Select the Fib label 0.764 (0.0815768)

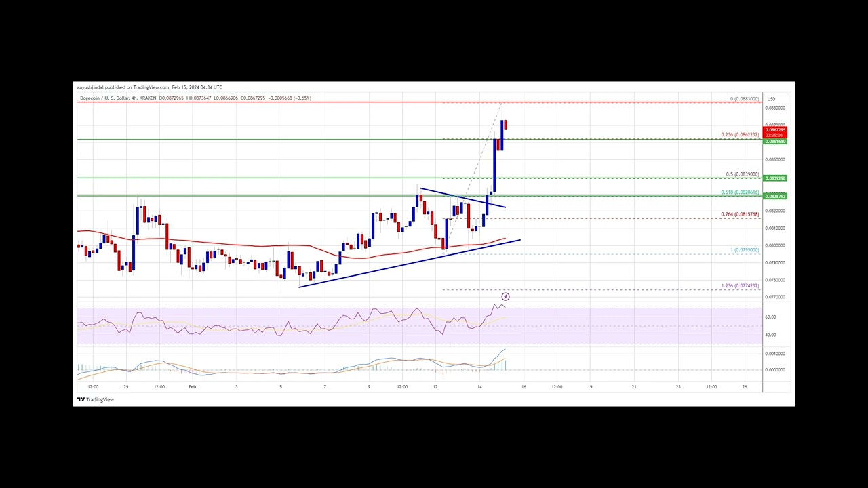click(741, 214)
